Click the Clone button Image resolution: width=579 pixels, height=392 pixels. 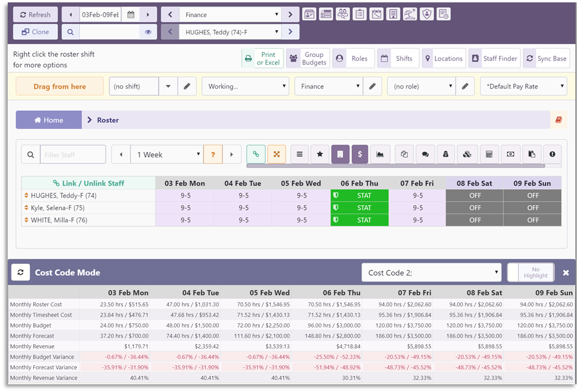36,32
